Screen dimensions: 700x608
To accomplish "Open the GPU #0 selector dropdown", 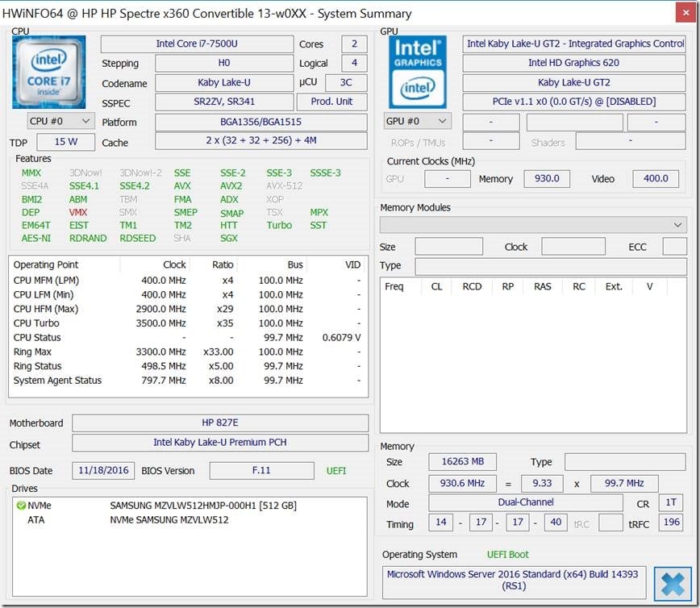I will (418, 121).
